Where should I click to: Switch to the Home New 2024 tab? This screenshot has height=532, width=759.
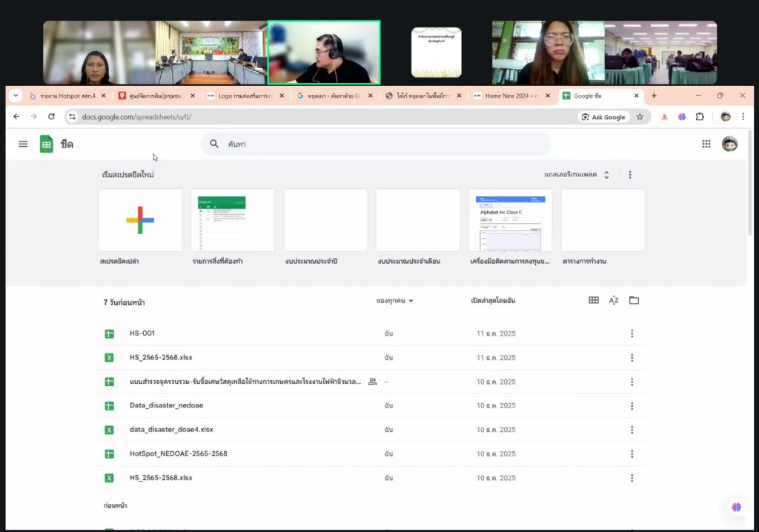(x=511, y=96)
